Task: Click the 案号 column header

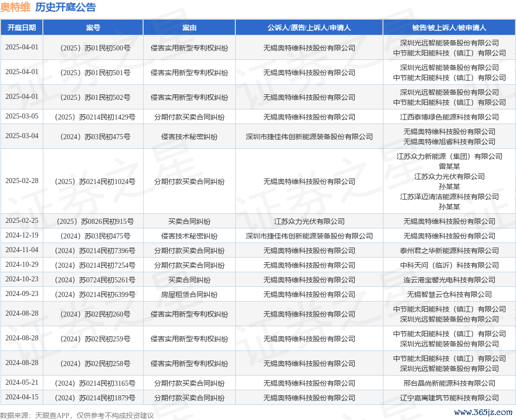Action: click(93, 28)
